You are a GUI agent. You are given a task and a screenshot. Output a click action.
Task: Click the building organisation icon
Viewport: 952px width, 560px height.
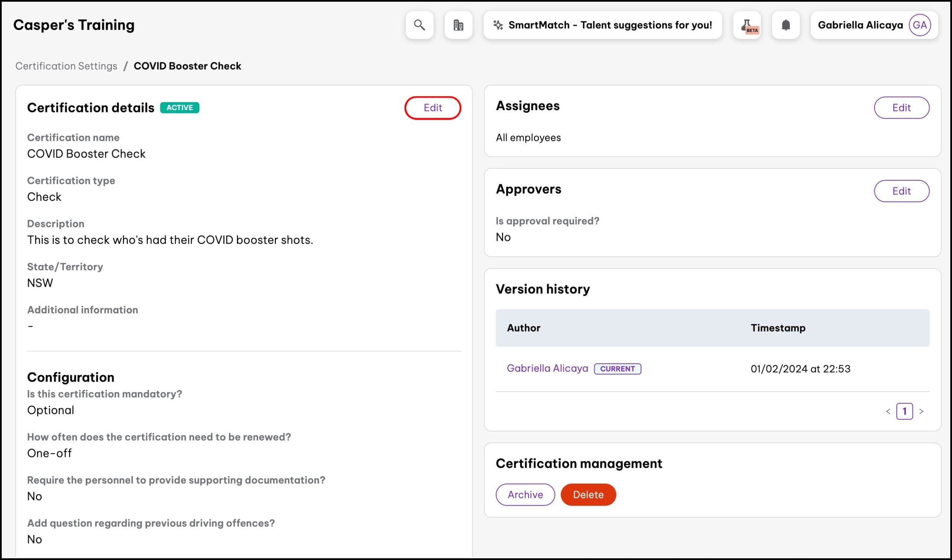tap(458, 25)
